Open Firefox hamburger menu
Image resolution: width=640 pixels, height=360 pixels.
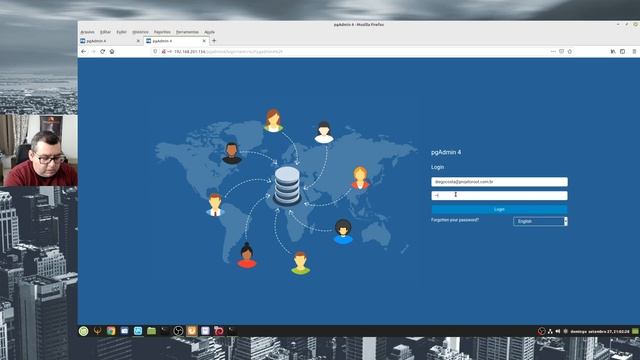click(634, 52)
